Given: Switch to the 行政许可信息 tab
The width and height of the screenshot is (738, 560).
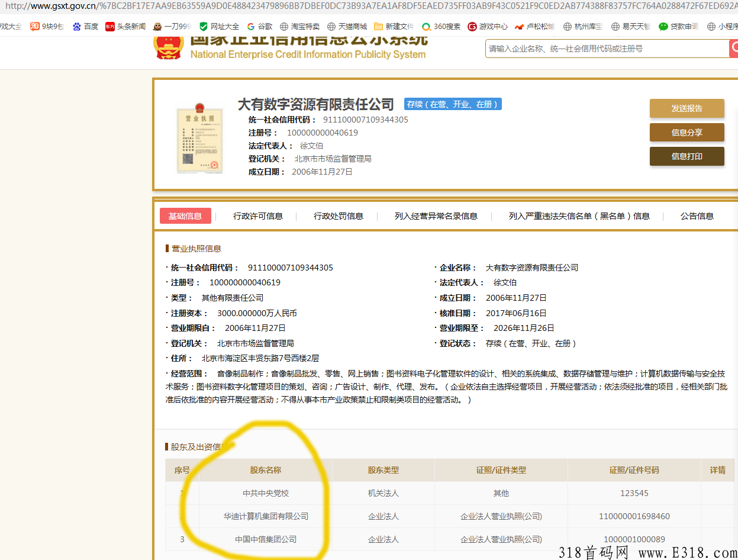Looking at the screenshot, I should [258, 216].
